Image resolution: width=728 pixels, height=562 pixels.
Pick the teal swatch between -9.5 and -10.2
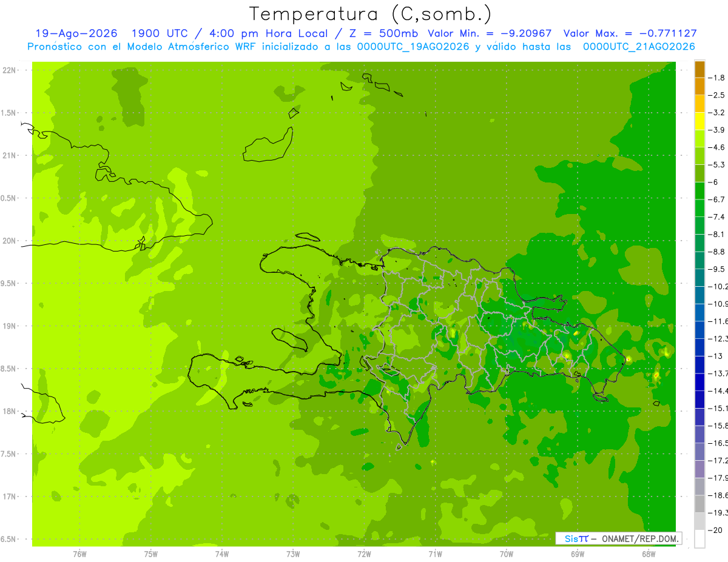tap(699, 278)
